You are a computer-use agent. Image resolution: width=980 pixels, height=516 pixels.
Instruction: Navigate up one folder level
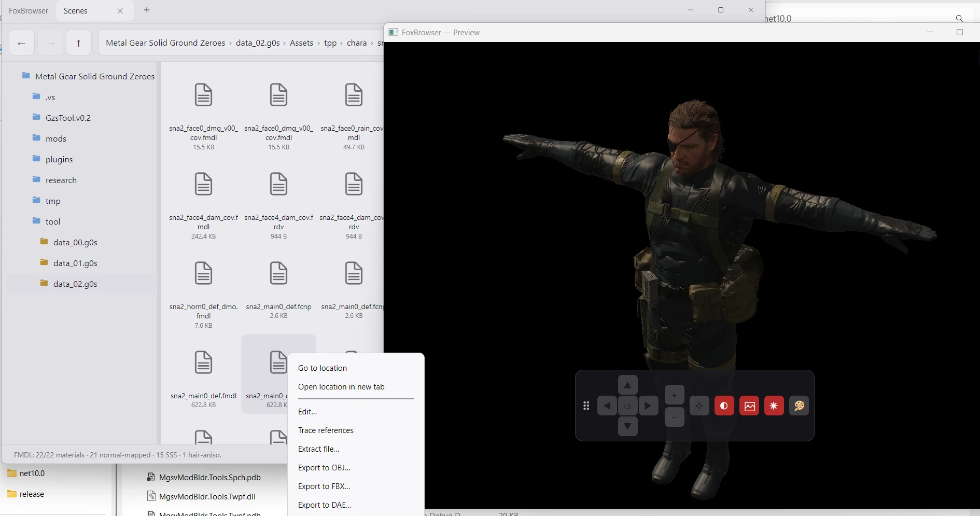(79, 43)
